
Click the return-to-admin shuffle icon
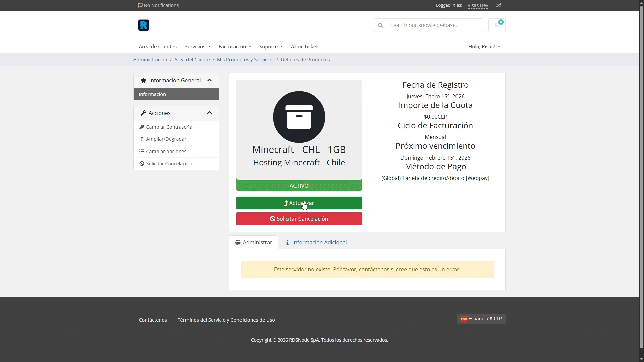(x=499, y=5)
